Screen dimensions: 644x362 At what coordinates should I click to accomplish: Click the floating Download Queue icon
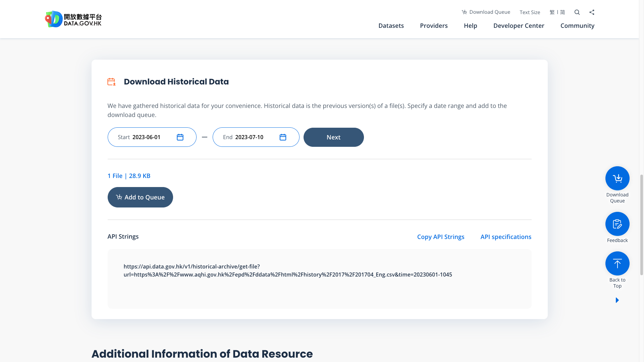pyautogui.click(x=617, y=178)
